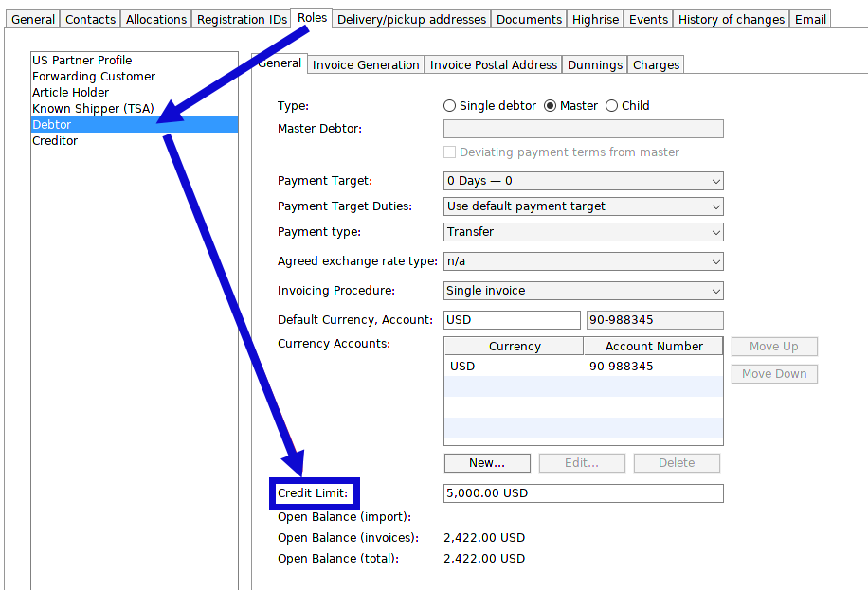This screenshot has width=868, height=590.
Task: Switch to the Charges tab
Action: [656, 64]
